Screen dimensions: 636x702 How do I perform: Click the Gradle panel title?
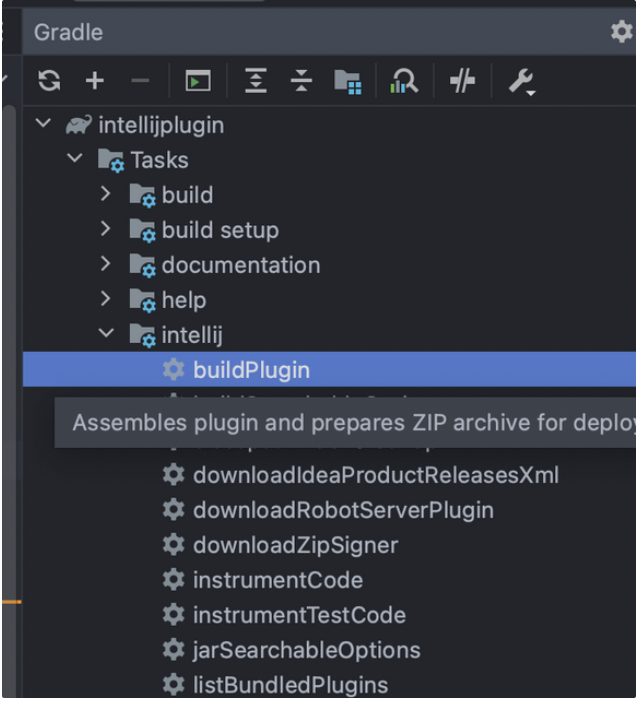pyautogui.click(x=68, y=33)
